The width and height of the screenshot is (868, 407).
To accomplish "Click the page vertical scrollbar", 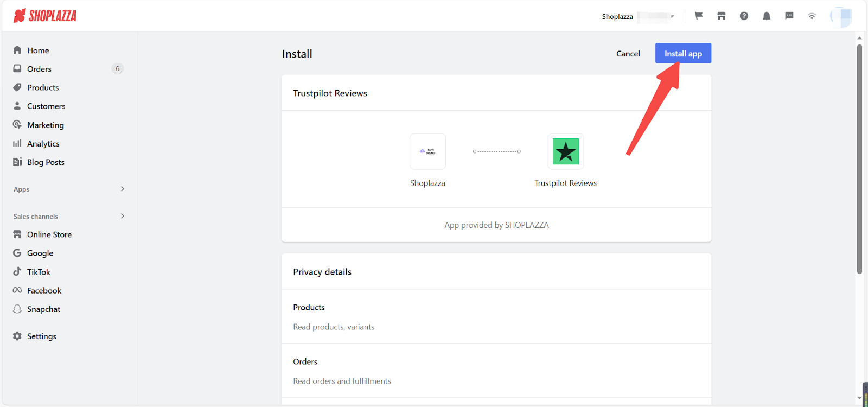I will [859, 158].
